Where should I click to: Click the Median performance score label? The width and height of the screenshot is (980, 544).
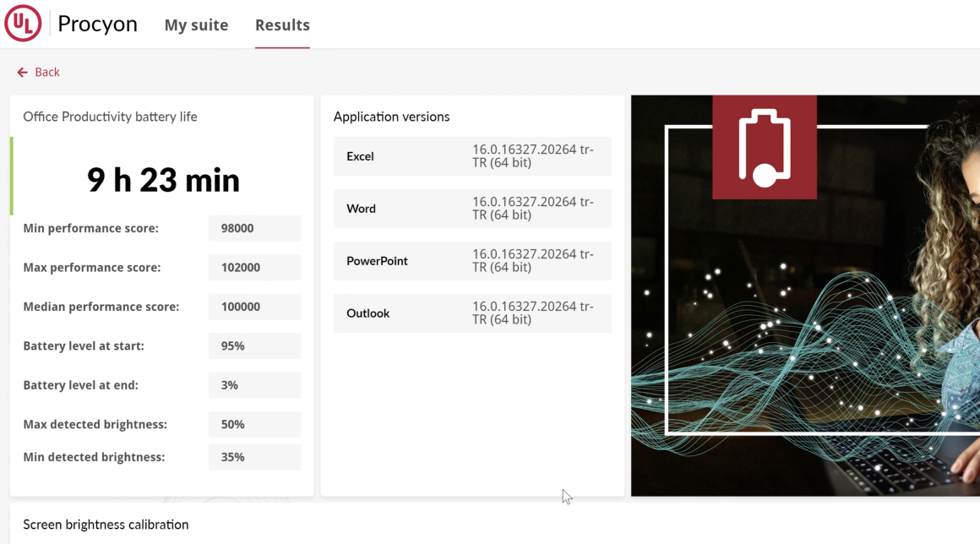coord(101,307)
